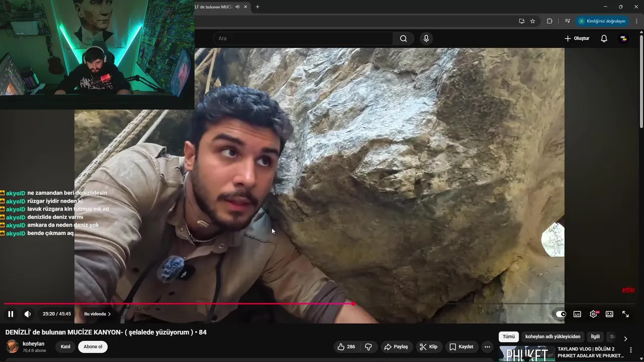Like the video with 286 likes
The image size is (644, 362).
[x=346, y=347]
